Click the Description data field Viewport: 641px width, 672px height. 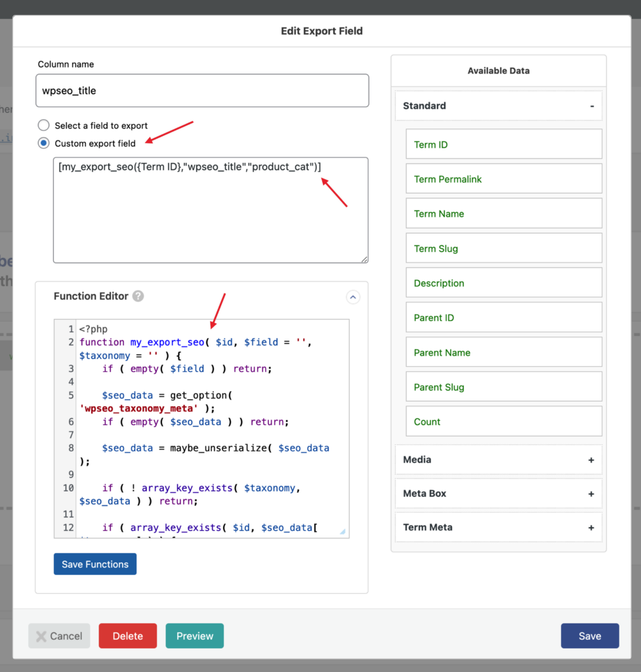tap(503, 282)
